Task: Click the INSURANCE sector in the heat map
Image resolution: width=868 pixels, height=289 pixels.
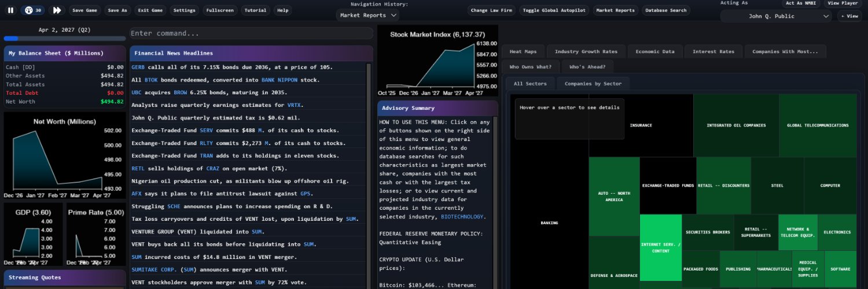Action: coord(641,125)
